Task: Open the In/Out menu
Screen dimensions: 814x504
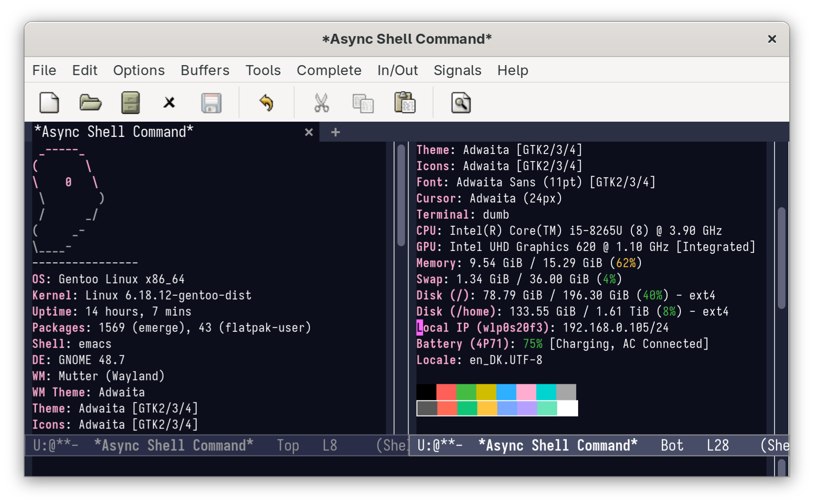Action: pos(397,70)
